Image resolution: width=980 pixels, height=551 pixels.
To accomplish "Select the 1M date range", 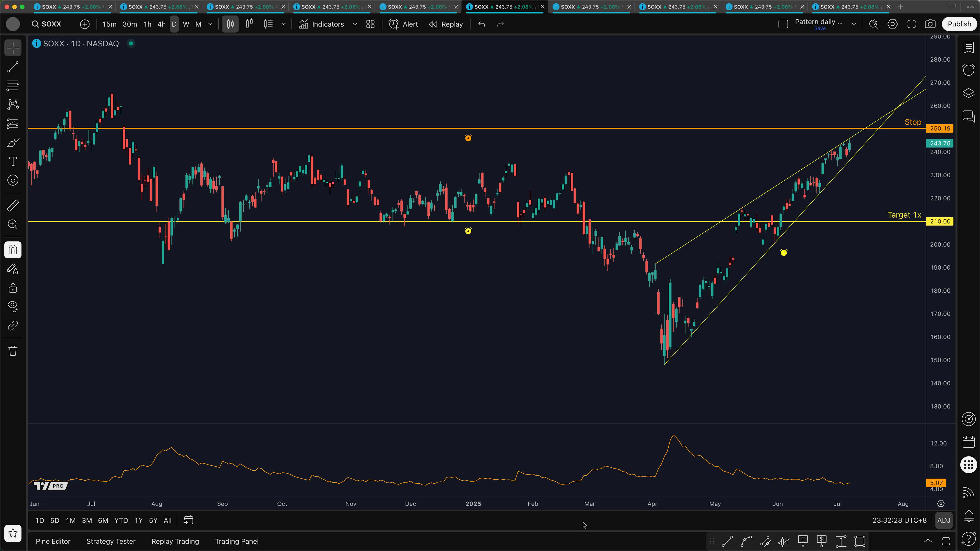I will tap(71, 520).
